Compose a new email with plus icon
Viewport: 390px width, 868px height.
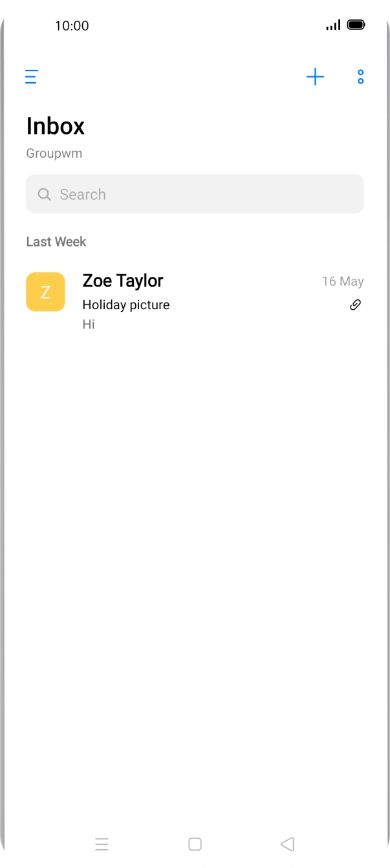315,77
